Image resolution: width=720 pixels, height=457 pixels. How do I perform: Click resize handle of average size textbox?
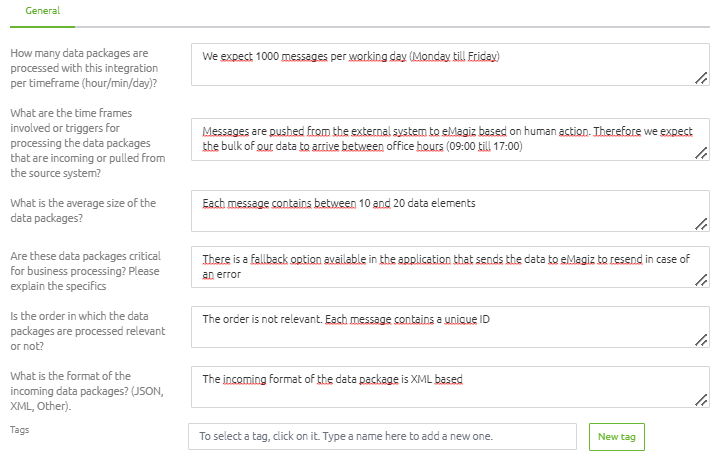pyautogui.click(x=701, y=225)
